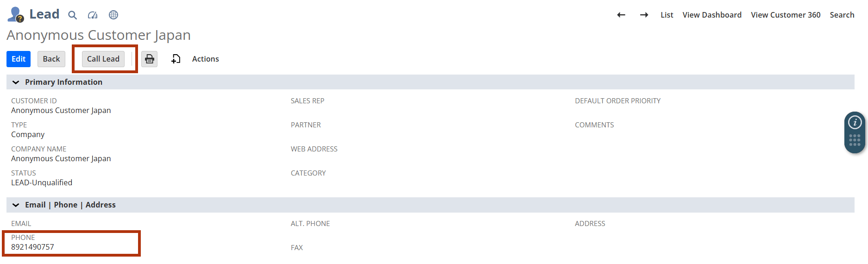Print this lead record
The image size is (868, 264).
(x=149, y=59)
